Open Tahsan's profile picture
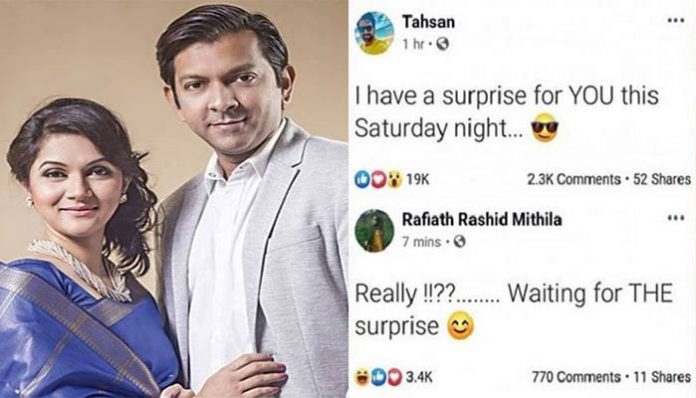Viewport: 696px width, 398px height. coord(375,33)
